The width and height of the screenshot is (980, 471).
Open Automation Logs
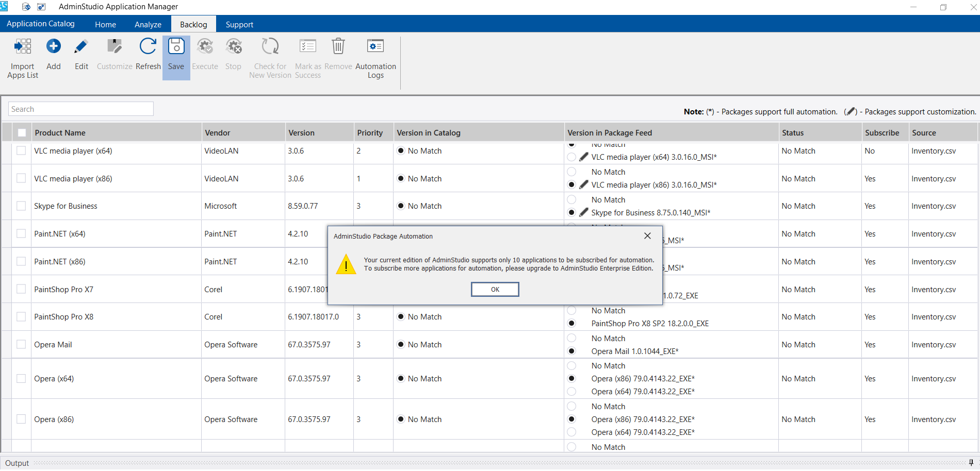click(375, 58)
